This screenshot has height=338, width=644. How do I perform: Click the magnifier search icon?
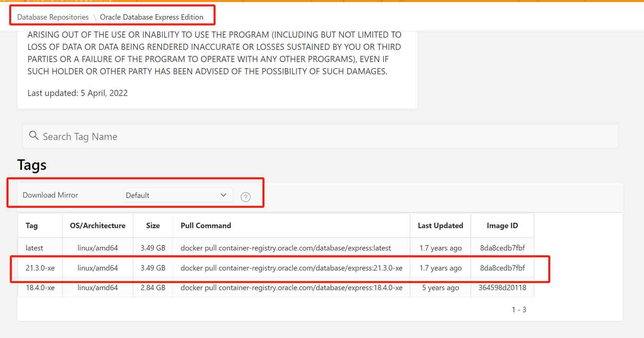[x=34, y=136]
